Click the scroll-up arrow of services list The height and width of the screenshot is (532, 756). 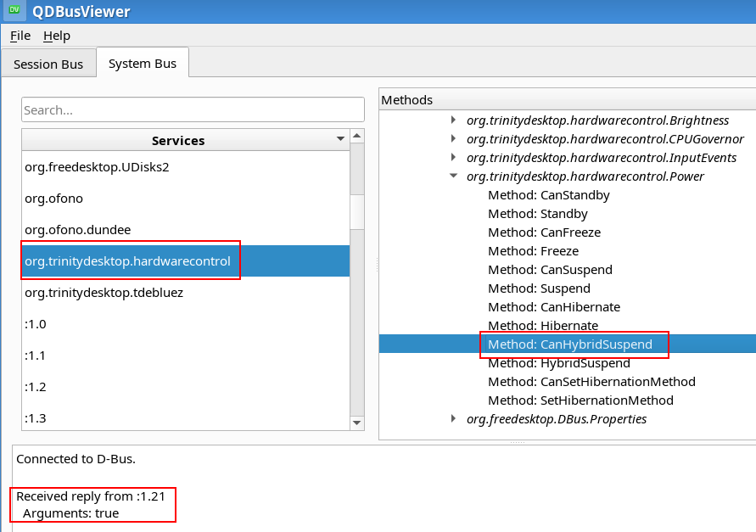pos(356,136)
